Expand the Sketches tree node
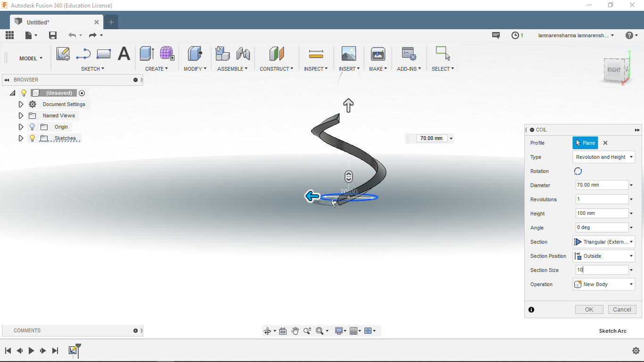Viewport: 644px width, 362px height. coord(21,138)
